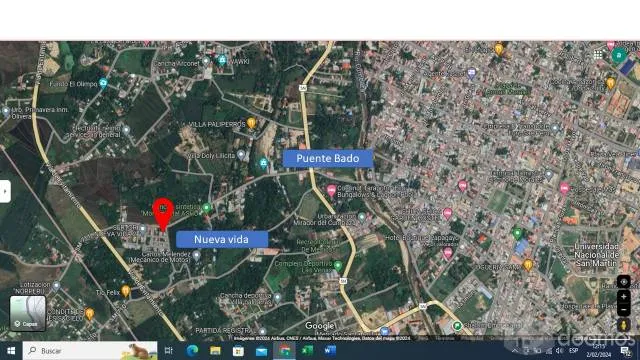The height and width of the screenshot is (360, 640).
Task: Switch to Chrome in taskbar
Action: [x=284, y=351]
